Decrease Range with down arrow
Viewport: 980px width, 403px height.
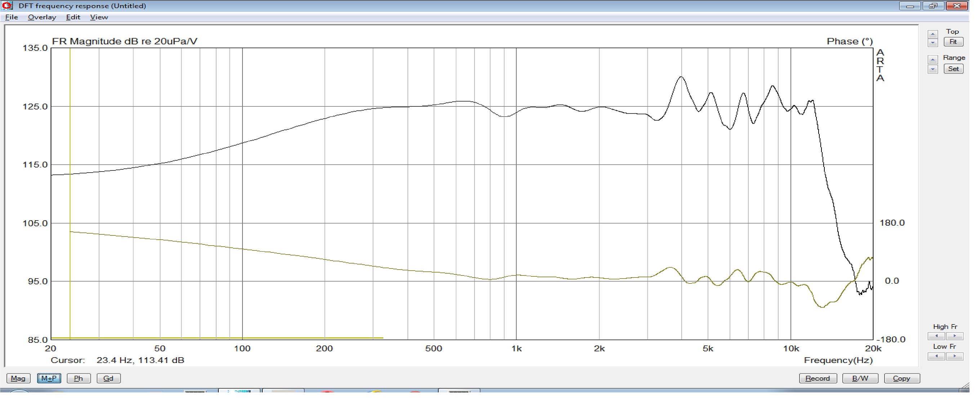pos(932,69)
